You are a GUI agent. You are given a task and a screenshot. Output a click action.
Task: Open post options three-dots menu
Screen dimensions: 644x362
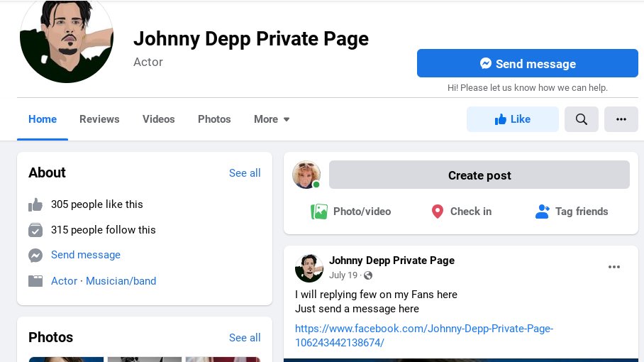pyautogui.click(x=614, y=267)
